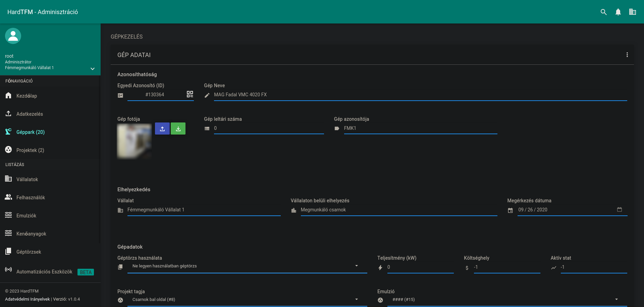Upload a new machine photo

tap(162, 129)
